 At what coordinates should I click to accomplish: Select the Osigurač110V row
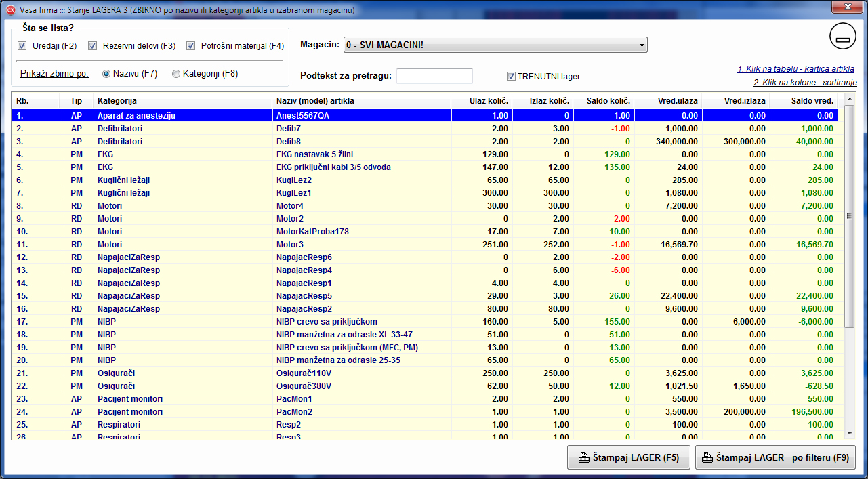pyautogui.click(x=425, y=373)
